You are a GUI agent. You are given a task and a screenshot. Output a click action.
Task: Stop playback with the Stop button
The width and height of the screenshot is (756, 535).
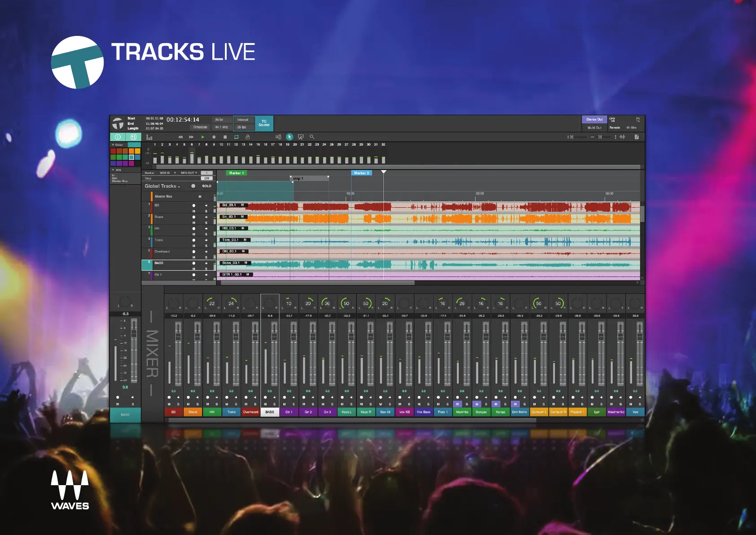225,137
